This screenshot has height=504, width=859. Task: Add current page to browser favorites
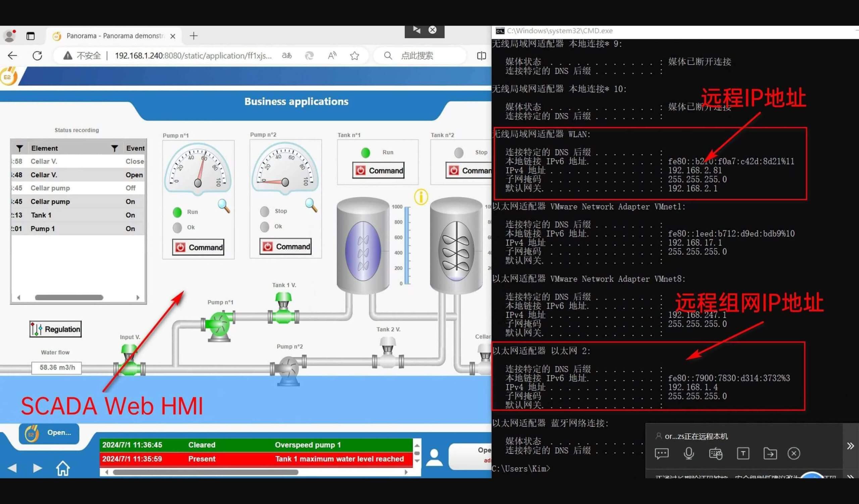click(x=355, y=56)
